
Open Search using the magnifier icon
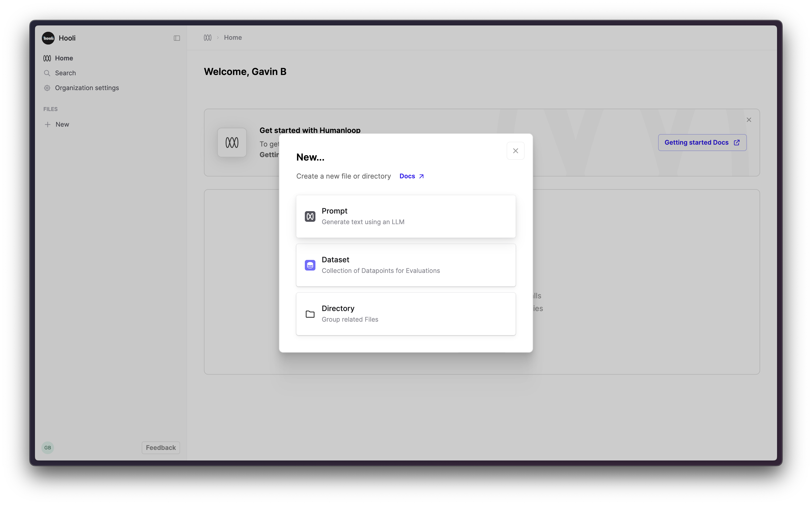pos(47,73)
